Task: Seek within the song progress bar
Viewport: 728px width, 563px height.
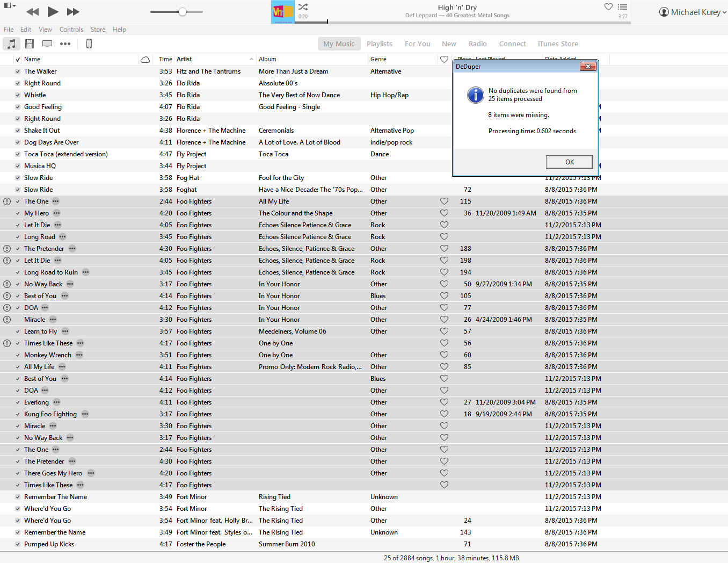Action: click(x=464, y=22)
